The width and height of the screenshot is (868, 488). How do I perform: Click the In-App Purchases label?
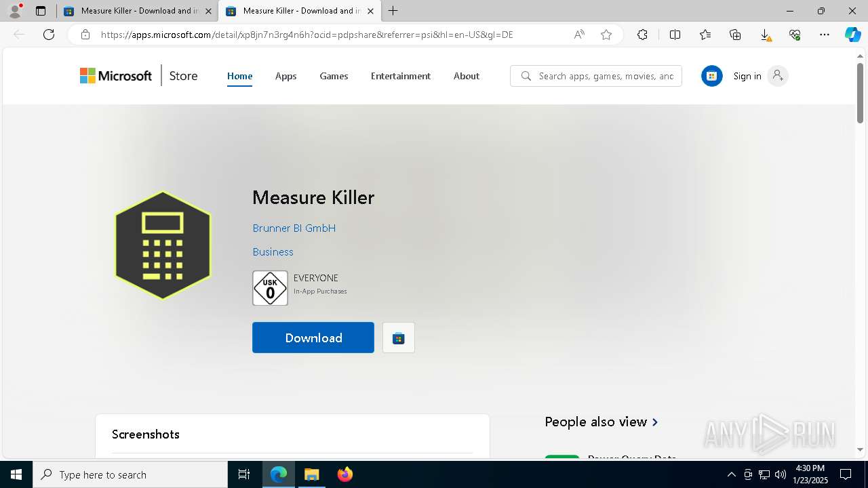click(x=320, y=291)
